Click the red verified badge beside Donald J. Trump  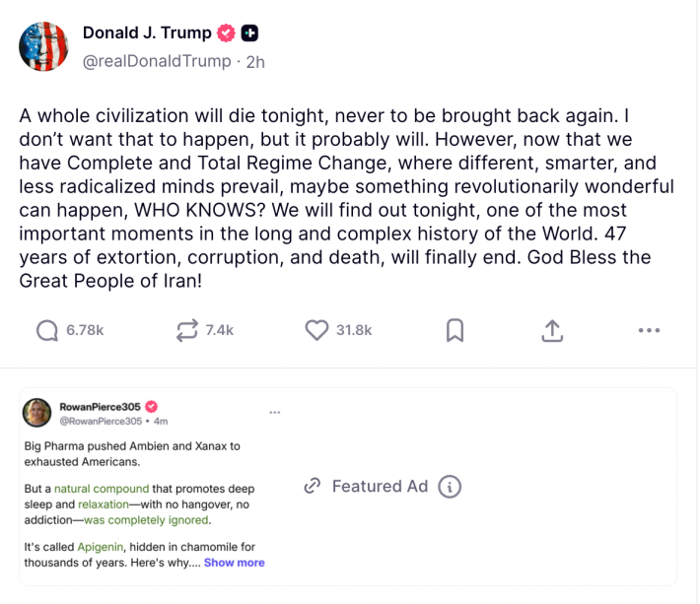pyautogui.click(x=226, y=34)
